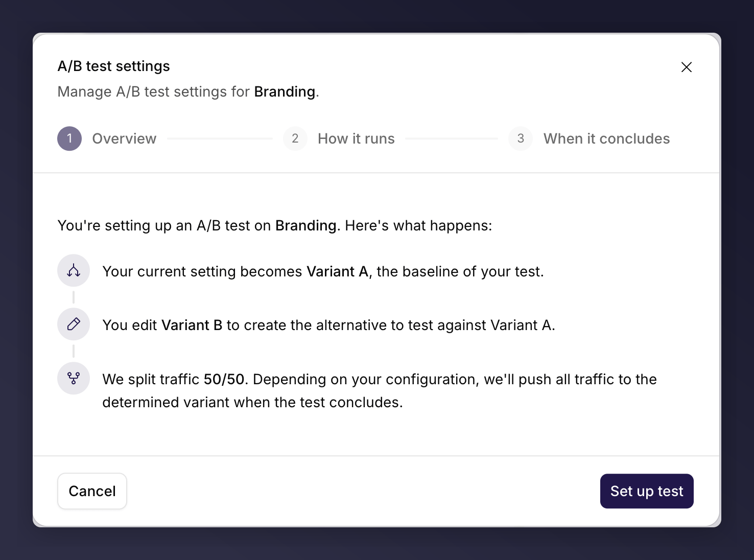Click the Set up test button

(647, 491)
